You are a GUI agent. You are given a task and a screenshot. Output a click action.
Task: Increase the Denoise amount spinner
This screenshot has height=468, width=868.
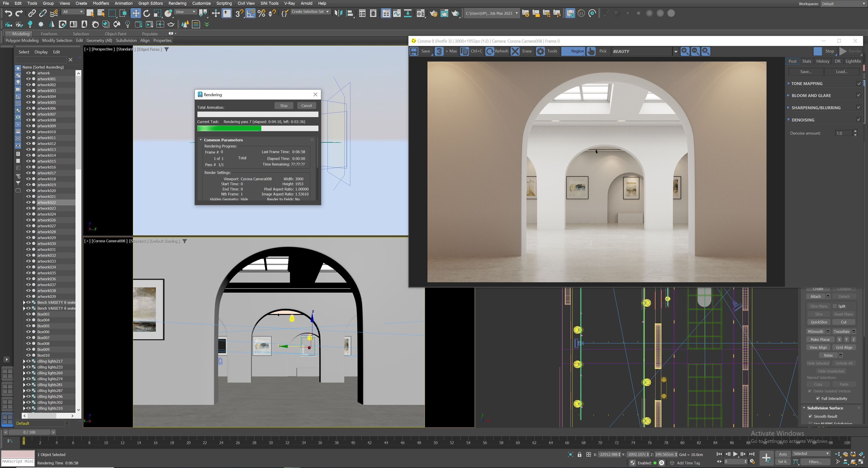click(855, 131)
